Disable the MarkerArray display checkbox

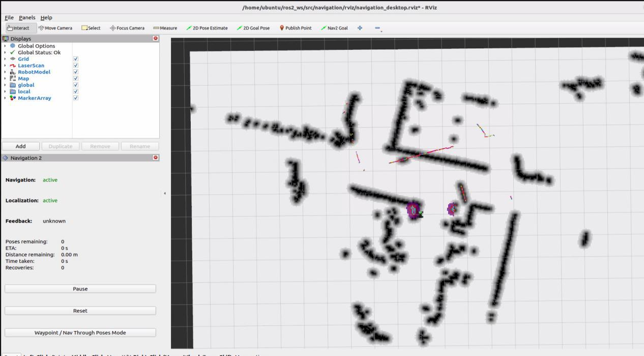[76, 98]
